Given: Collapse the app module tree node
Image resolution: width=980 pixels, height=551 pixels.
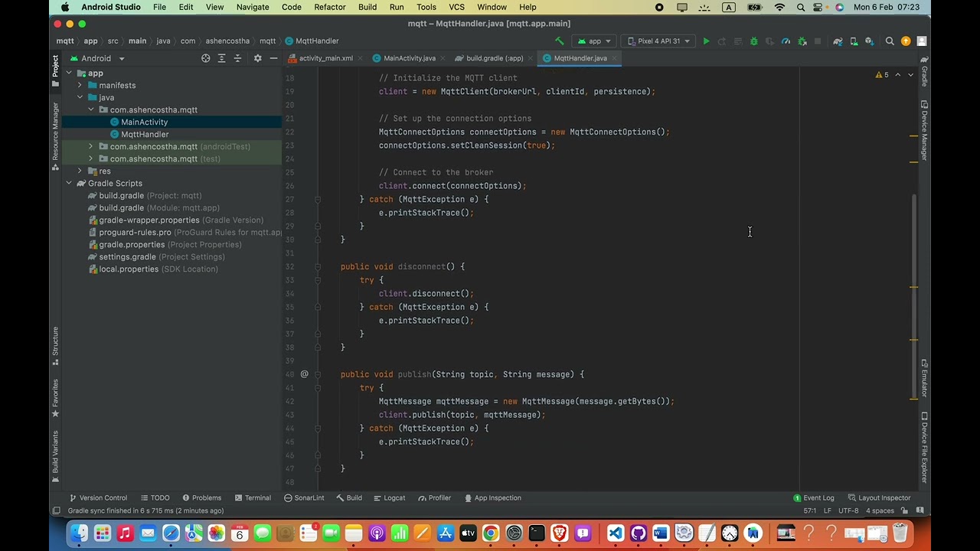Looking at the screenshot, I should pos(69,73).
